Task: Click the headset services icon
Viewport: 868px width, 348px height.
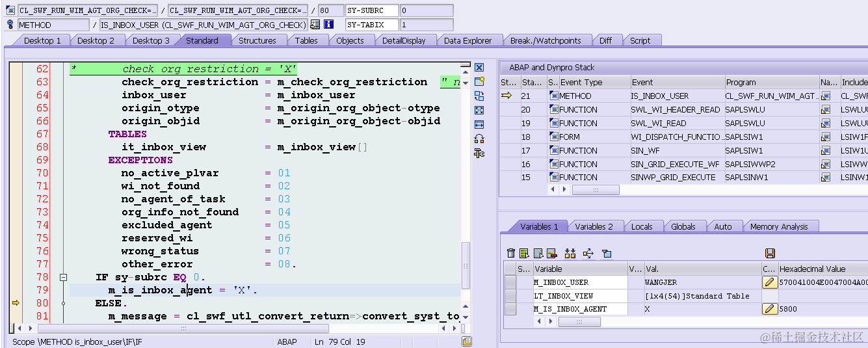Action: coord(479,139)
